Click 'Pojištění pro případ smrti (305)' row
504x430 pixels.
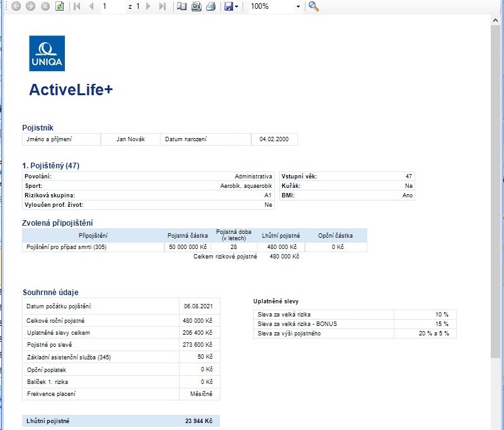pyautogui.click(x=195, y=247)
